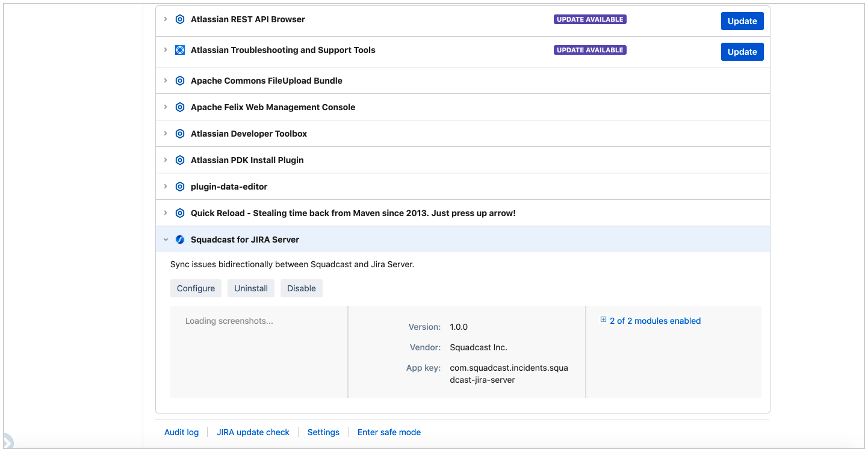The image size is (868, 452).
Task: Expand the plugin-data-editor row
Action: coord(166,187)
